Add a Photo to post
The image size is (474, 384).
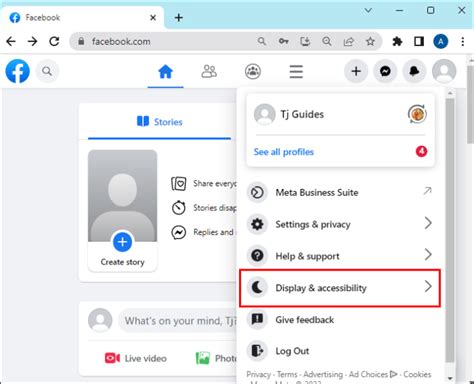coord(216,358)
